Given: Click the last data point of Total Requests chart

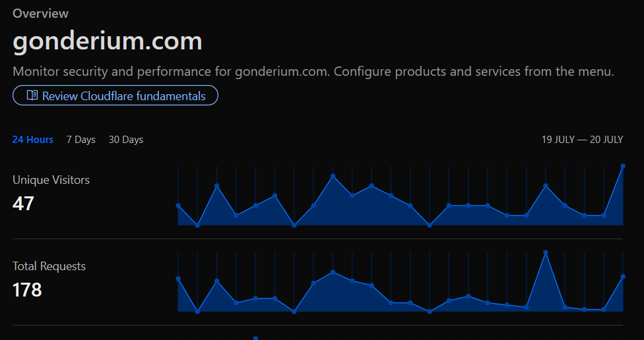Looking at the screenshot, I should pyautogui.click(x=623, y=277).
